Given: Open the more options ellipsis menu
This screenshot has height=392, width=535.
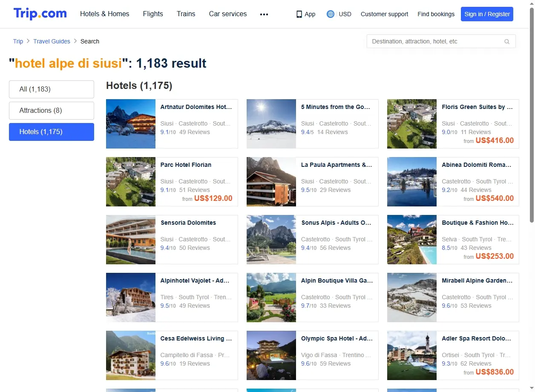Looking at the screenshot, I should tap(264, 14).
